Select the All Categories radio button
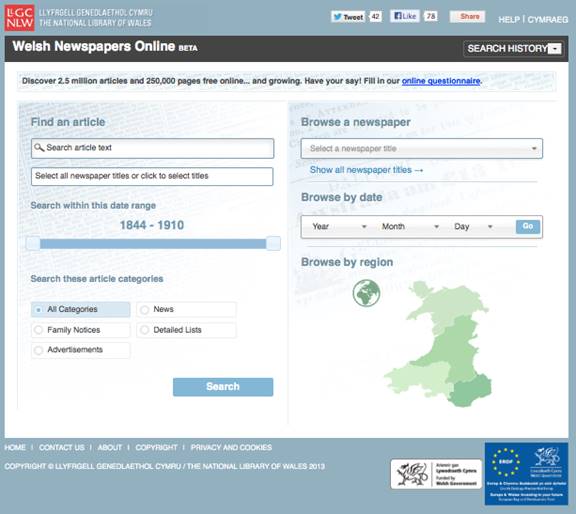This screenshot has height=514, width=576. (39, 310)
